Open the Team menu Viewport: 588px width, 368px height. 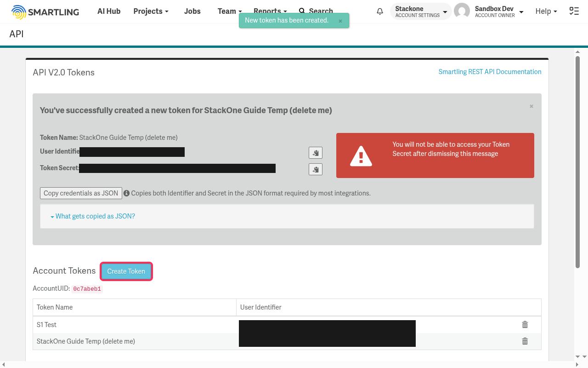pos(230,11)
